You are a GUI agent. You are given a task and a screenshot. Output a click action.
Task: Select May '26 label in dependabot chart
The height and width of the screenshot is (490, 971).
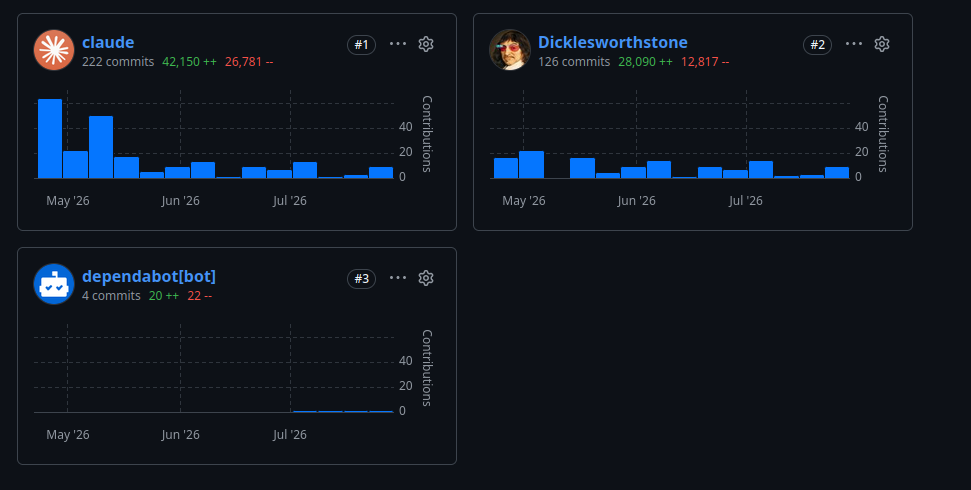tap(68, 435)
